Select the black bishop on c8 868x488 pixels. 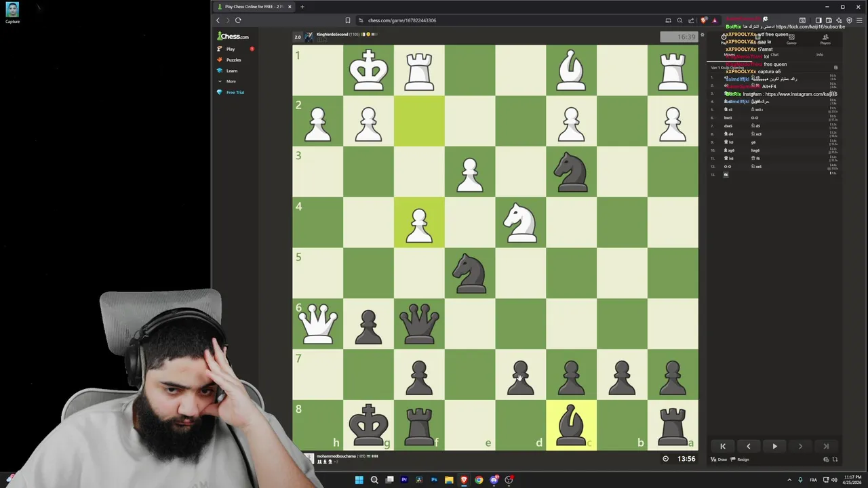pos(571,425)
